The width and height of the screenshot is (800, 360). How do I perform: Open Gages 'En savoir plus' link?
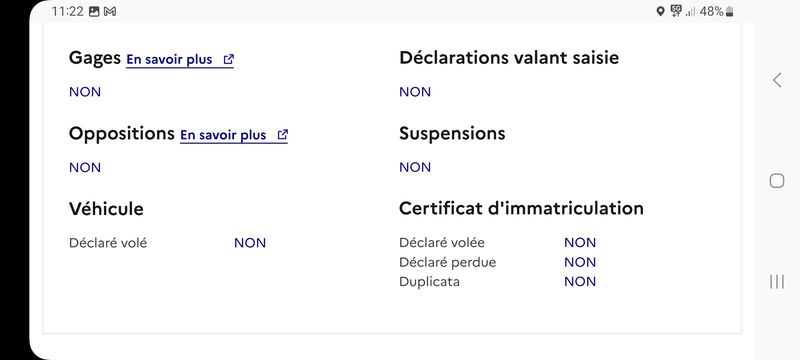[180, 60]
